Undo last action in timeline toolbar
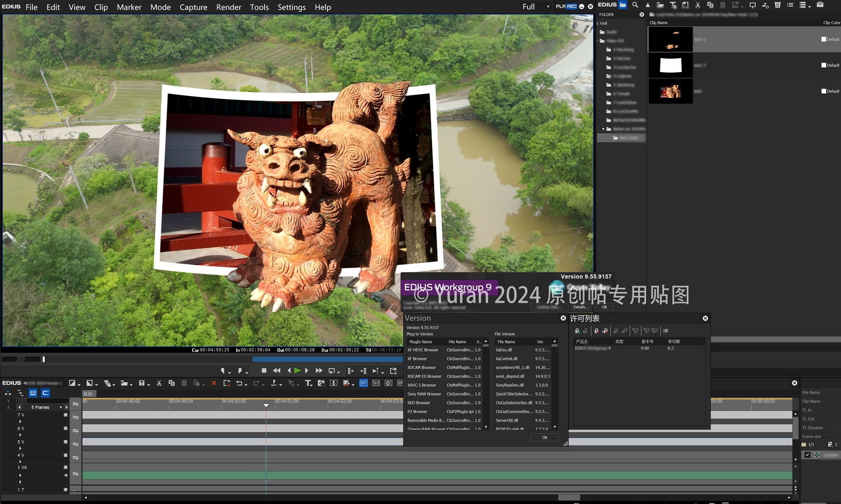841x504 pixels. 239,383
